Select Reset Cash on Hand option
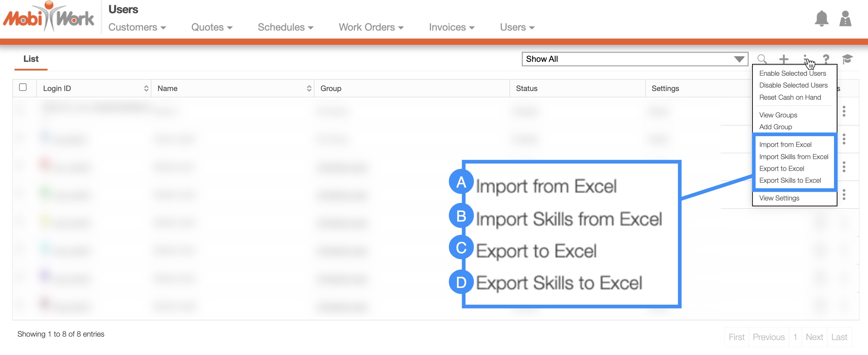The height and width of the screenshot is (355, 868). click(790, 97)
